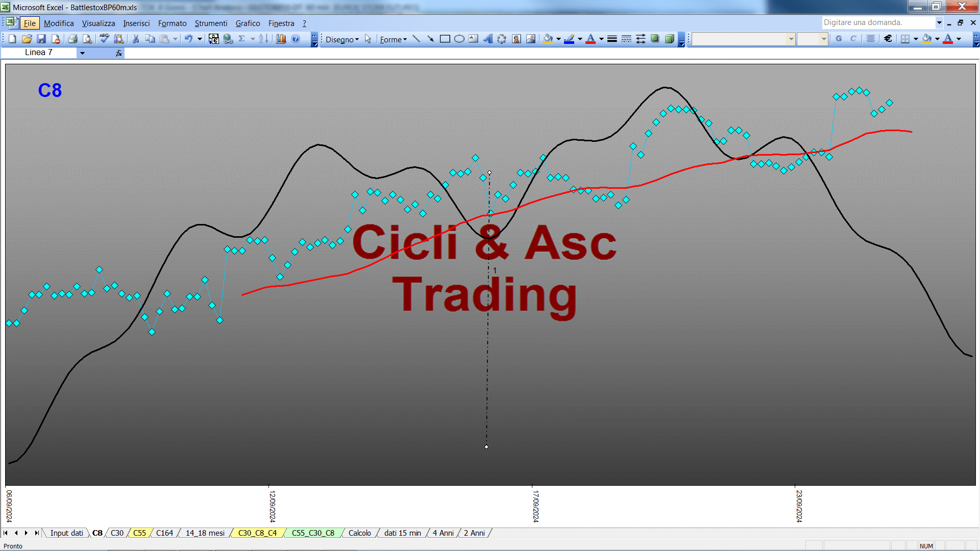Click the fx insert function button
Viewport: 980px width, 551px height.
click(x=119, y=53)
